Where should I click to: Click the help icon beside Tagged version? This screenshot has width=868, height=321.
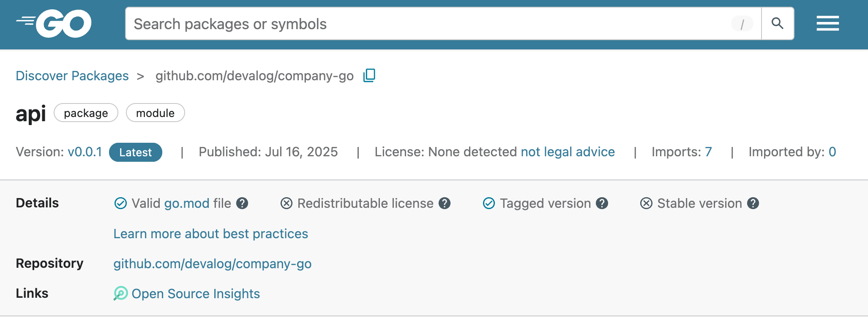[x=602, y=204]
